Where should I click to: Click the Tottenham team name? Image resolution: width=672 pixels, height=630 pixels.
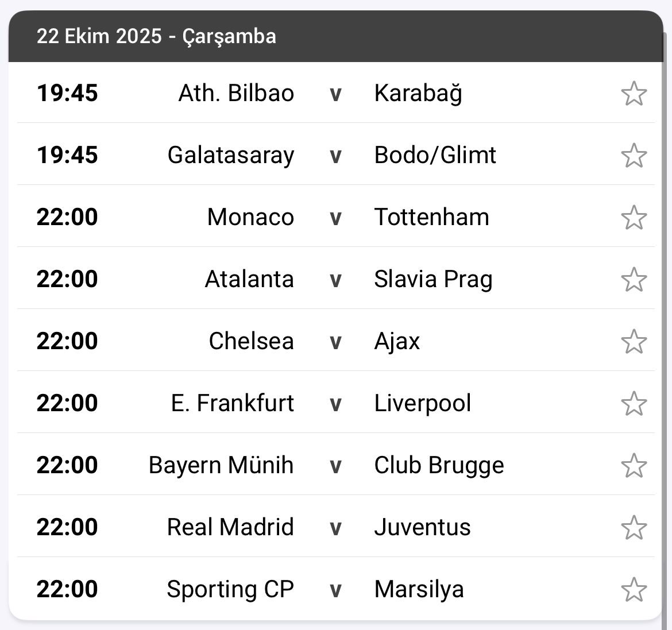coord(431,217)
